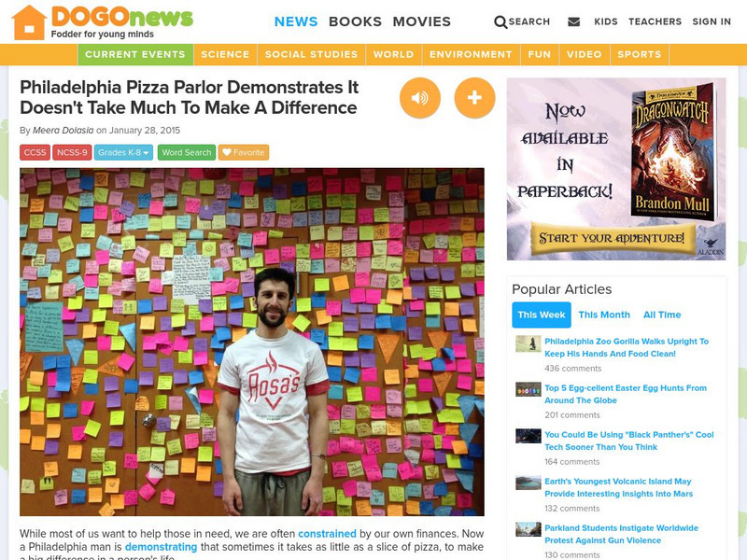The image size is (747, 560).
Task: Click the Word Search button
Action: [186, 152]
